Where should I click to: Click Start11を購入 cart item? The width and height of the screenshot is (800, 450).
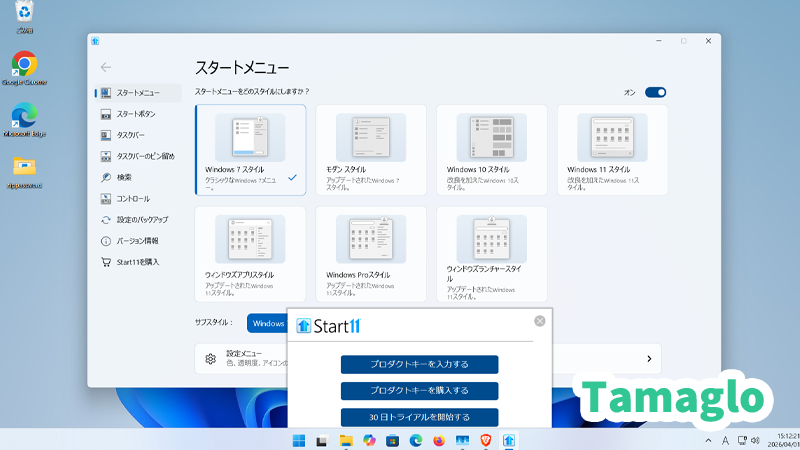point(137,262)
